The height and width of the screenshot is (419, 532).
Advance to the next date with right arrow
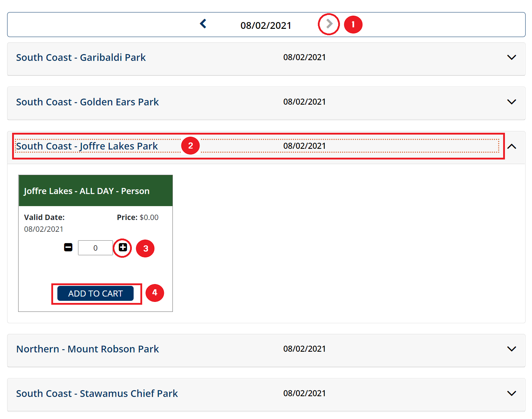point(329,24)
